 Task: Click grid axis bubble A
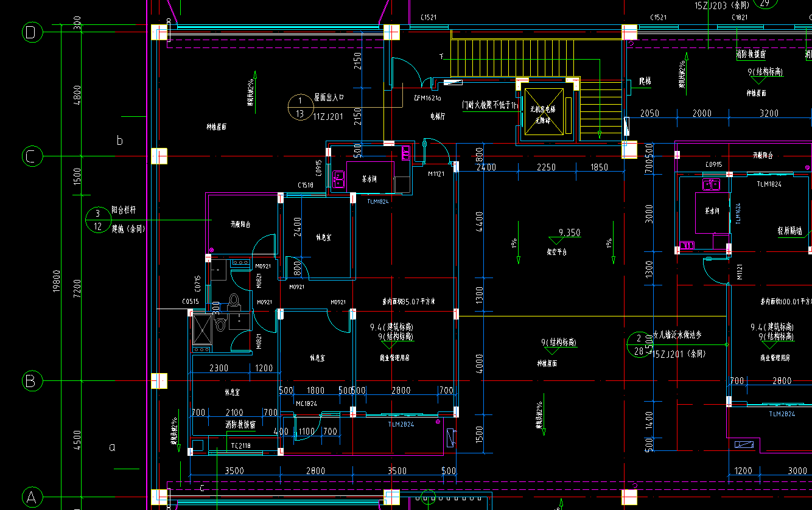(x=32, y=498)
